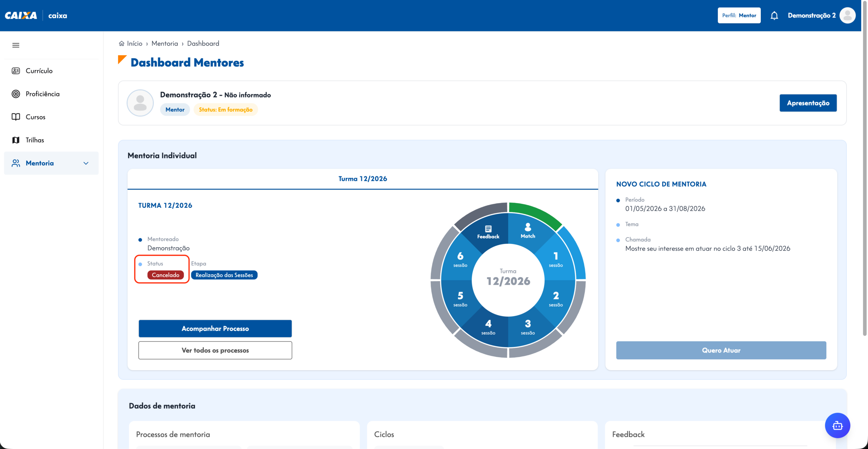Image resolution: width=868 pixels, height=449 pixels.
Task: Open the Perfil: Mentor selector
Action: [x=739, y=15]
